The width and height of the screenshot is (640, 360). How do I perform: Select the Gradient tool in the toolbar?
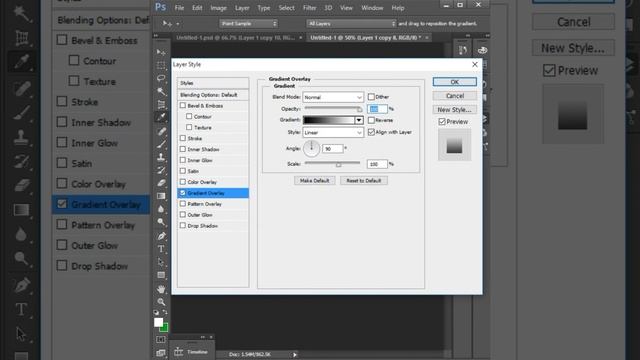coord(161,196)
